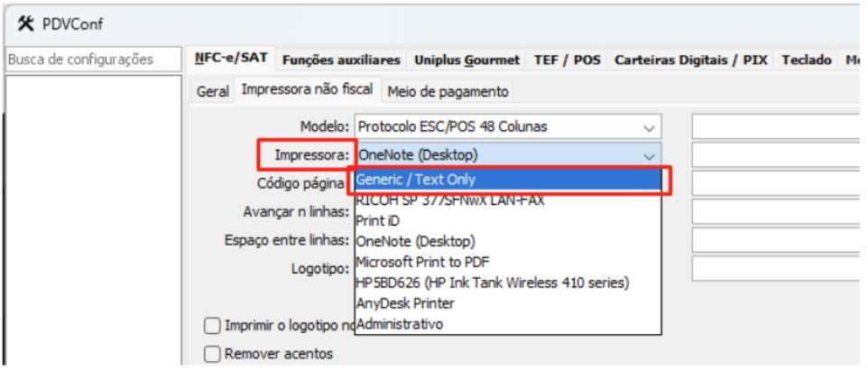The image size is (868, 371).
Task: Switch to the Funções auxiliares tab
Action: pyautogui.click(x=341, y=60)
